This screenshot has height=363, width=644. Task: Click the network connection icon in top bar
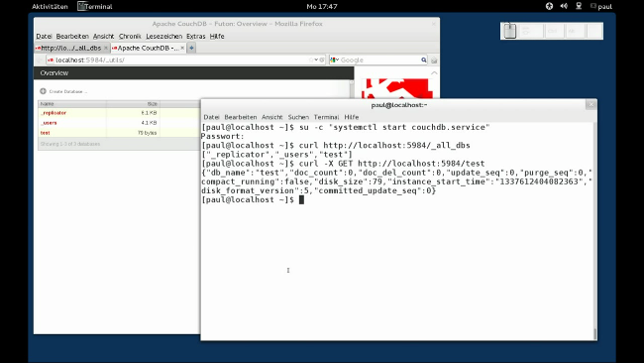click(579, 6)
